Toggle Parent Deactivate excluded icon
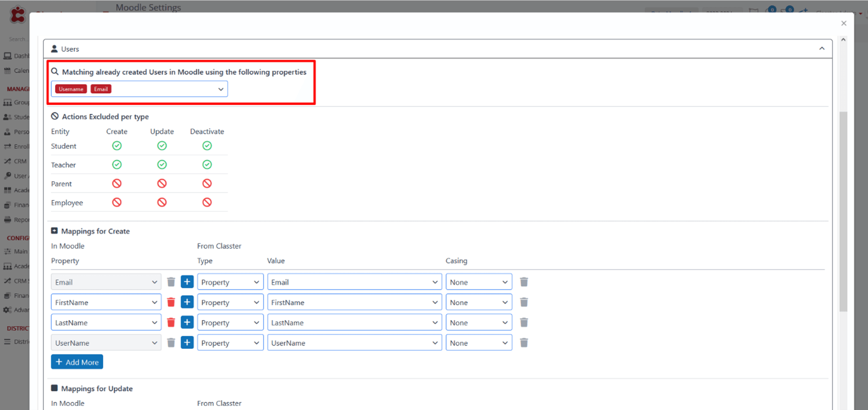The width and height of the screenshot is (868, 410). (207, 184)
